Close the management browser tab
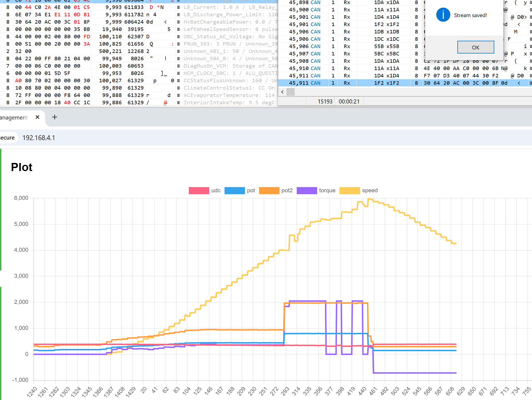 37,117
